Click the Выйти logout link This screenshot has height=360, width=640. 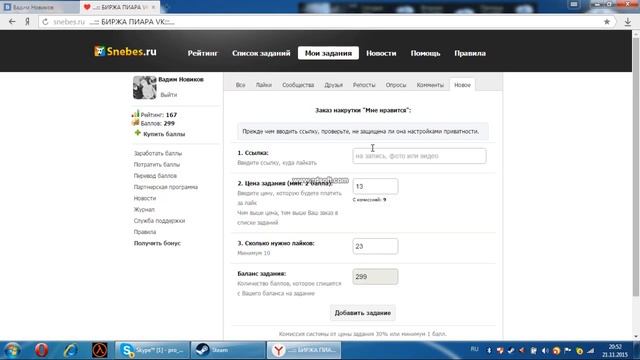pos(169,95)
